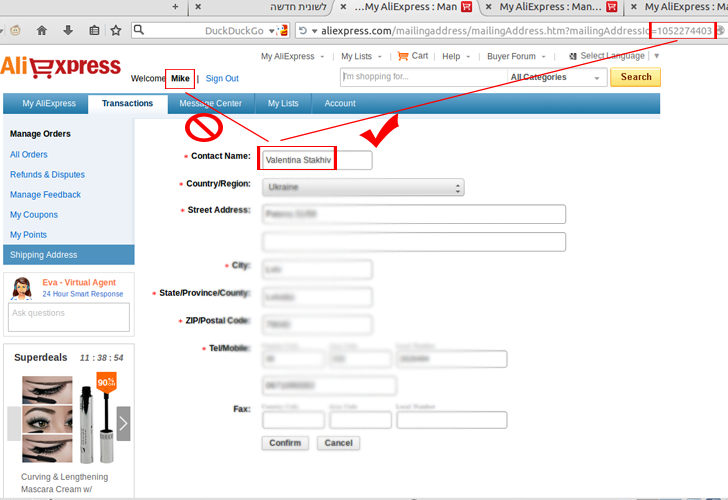728x500 pixels.
Task: Open My Coupons link
Action: point(34,214)
